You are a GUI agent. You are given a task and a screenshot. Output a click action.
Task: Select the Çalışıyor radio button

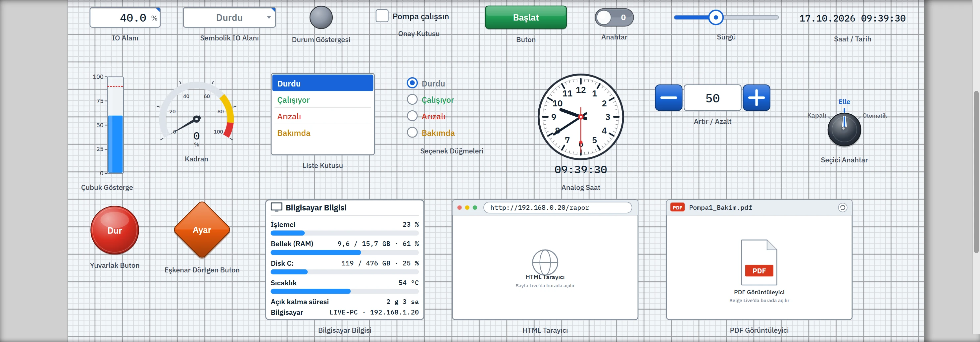point(412,99)
